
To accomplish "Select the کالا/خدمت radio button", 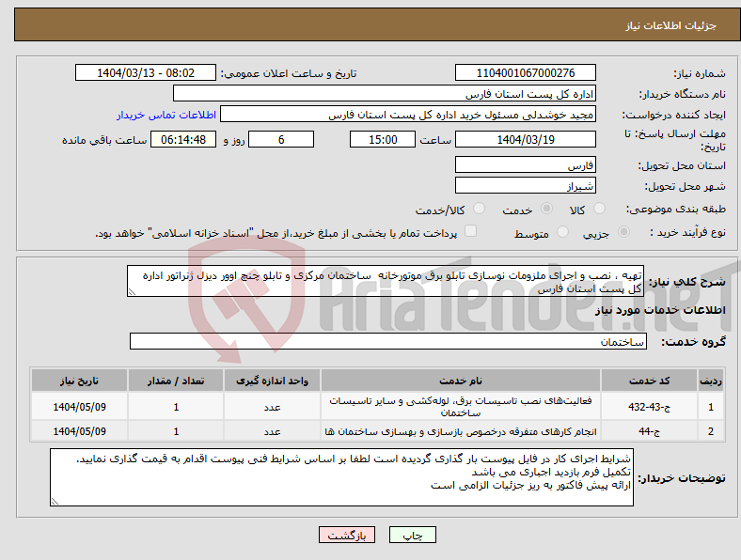I will click(479, 209).
